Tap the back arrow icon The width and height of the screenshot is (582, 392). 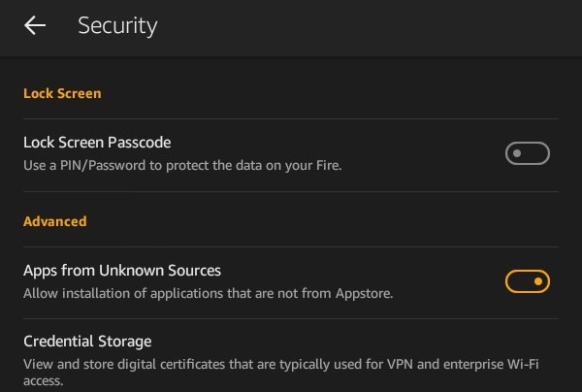tap(35, 26)
